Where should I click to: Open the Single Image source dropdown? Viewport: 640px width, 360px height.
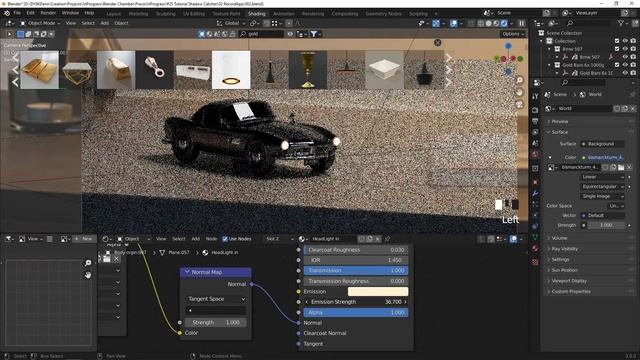tap(602, 196)
